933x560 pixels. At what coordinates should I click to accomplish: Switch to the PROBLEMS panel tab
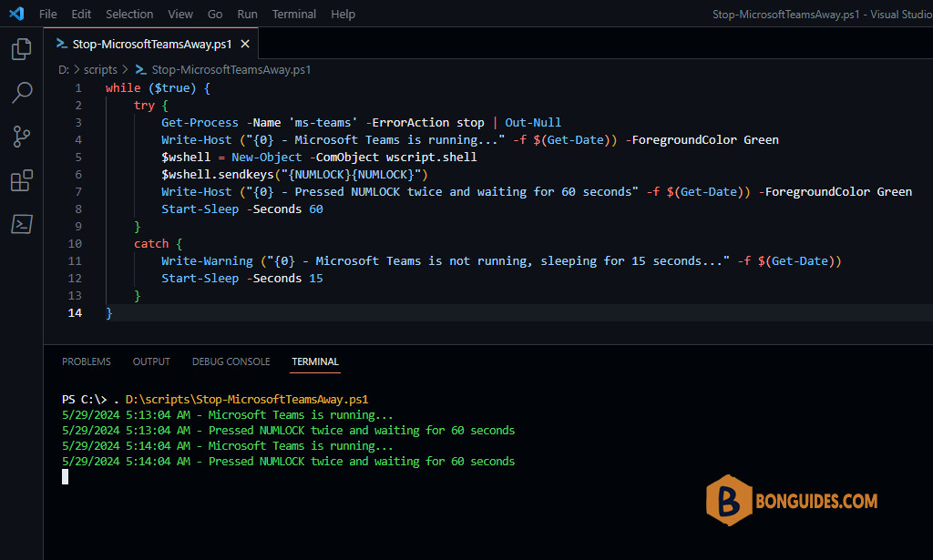pos(87,361)
